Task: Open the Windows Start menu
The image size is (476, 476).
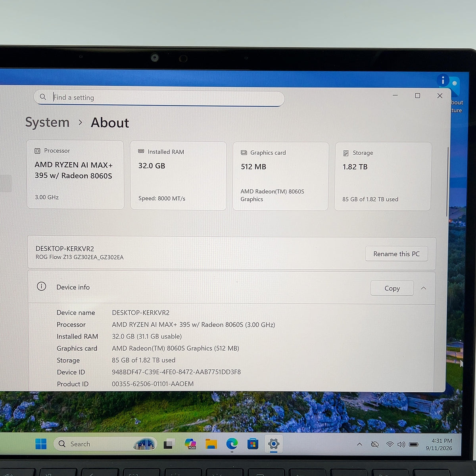Action: pos(41,444)
